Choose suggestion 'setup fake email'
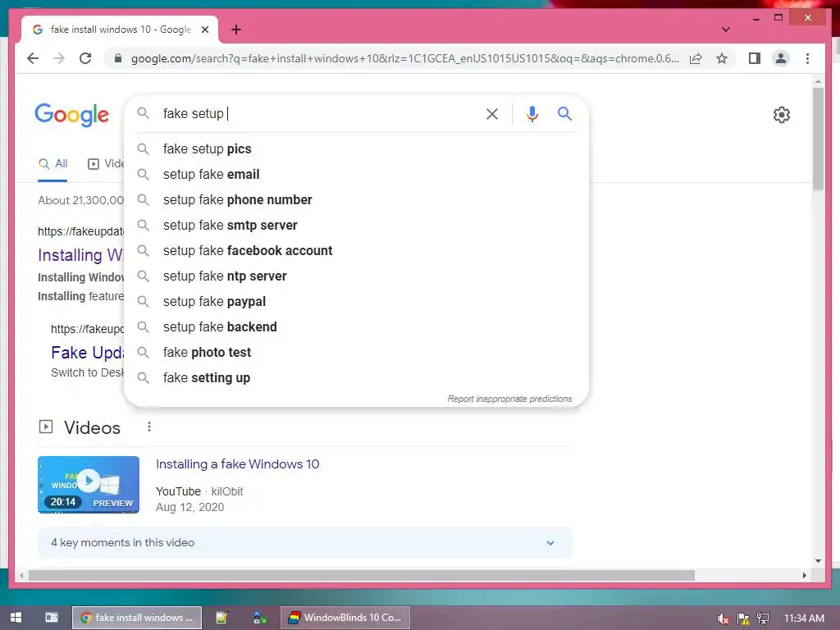 pos(356,174)
